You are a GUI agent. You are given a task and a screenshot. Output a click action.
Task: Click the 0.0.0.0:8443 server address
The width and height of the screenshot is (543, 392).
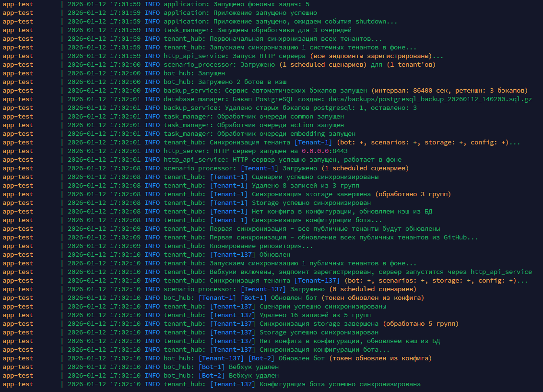point(319,151)
